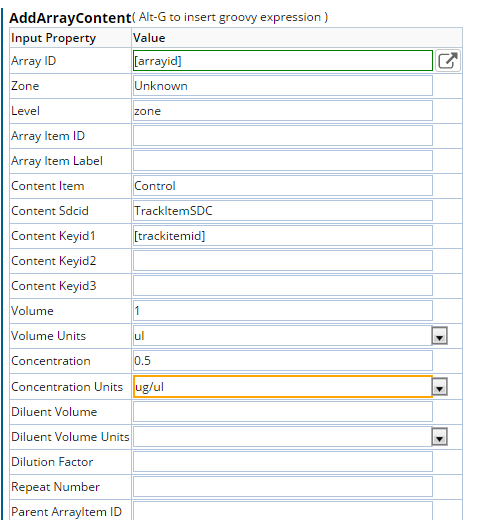Select the empty Content Keyid2 field
Screen dimensions: 479x520
[283, 261]
